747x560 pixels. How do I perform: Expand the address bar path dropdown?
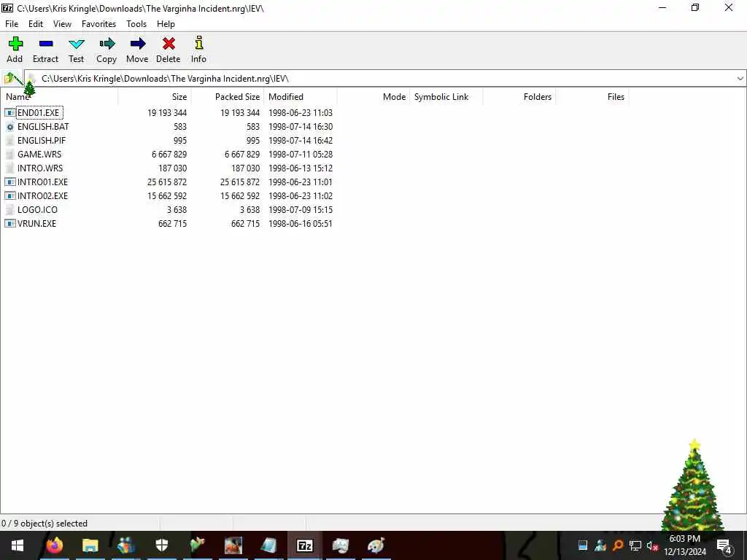tap(740, 79)
